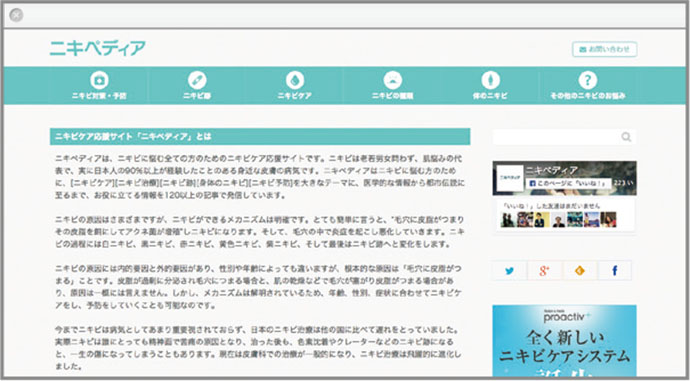Click the text 「いいね！」した友達はまだいません
The height and width of the screenshot is (381, 690).
tap(551, 205)
